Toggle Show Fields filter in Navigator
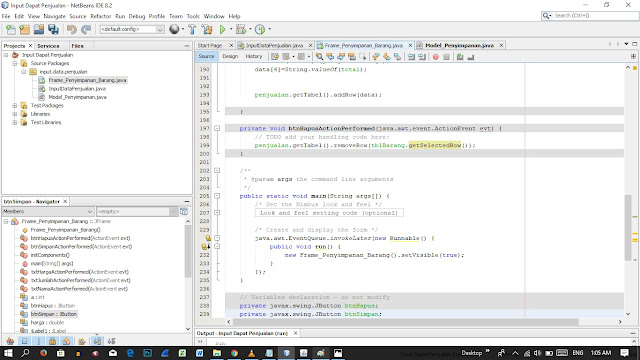This screenshot has width=640, height=360. point(24,341)
